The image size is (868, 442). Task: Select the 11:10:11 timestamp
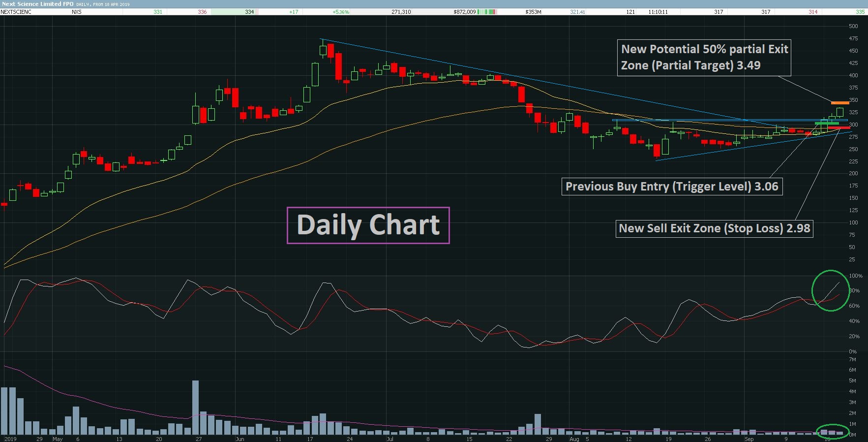point(658,12)
